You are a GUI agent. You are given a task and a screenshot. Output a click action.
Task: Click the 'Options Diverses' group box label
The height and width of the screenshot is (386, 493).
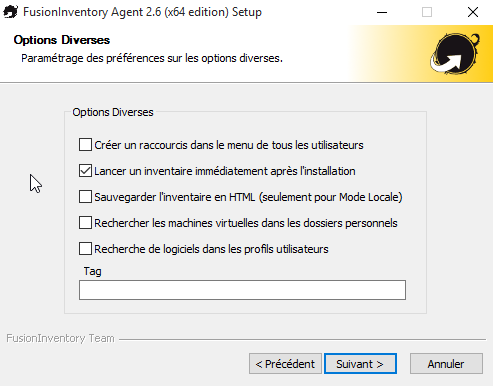(113, 112)
